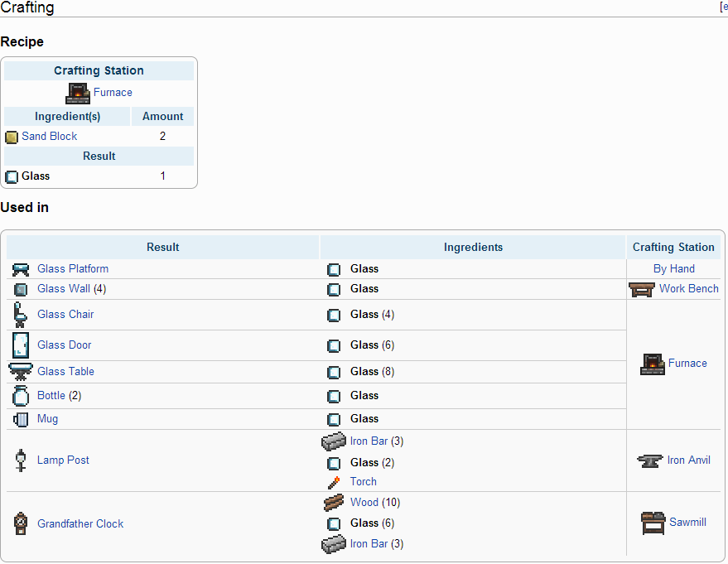
Task: Click the Glass Chair icon
Action: click(20, 315)
